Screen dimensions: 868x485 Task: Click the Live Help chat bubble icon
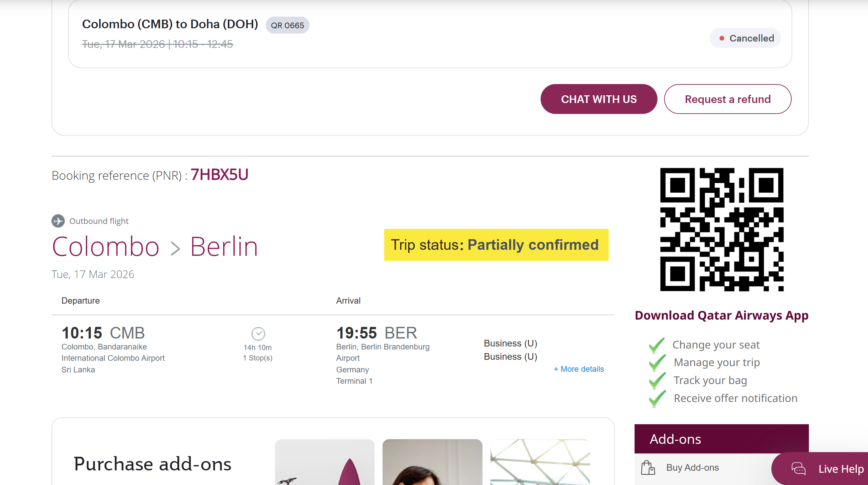tap(798, 469)
